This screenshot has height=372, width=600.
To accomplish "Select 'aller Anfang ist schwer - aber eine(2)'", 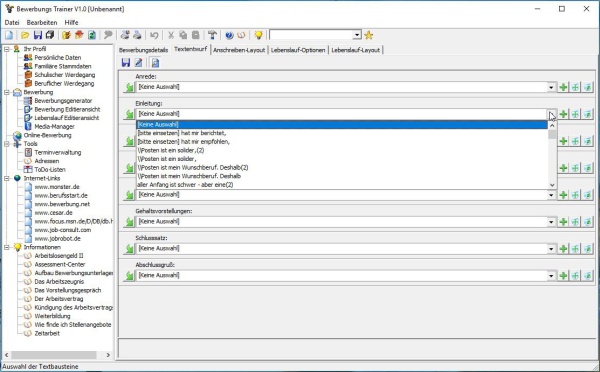I will (342, 185).
